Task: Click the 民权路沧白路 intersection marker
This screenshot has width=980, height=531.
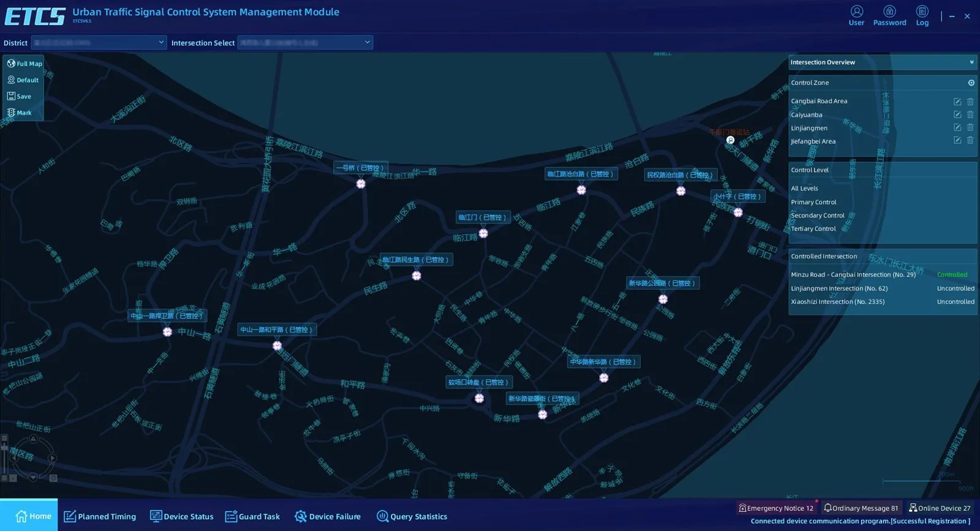Action: (680, 191)
